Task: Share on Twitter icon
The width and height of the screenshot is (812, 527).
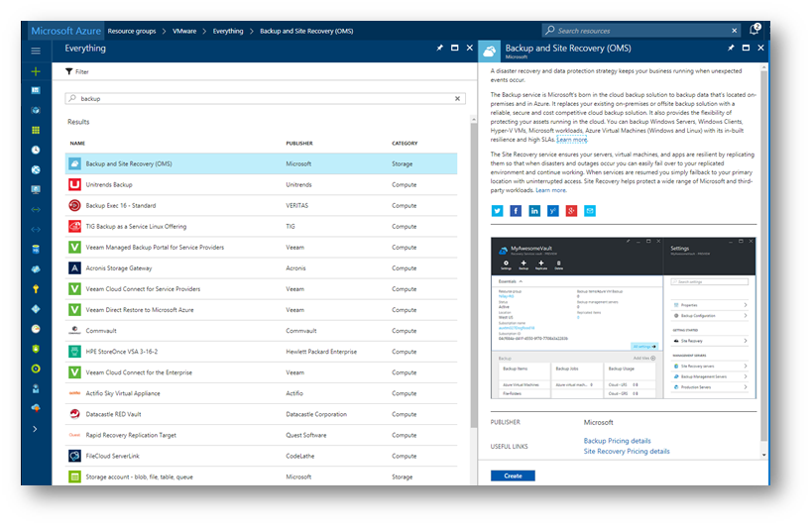Action: (x=497, y=210)
